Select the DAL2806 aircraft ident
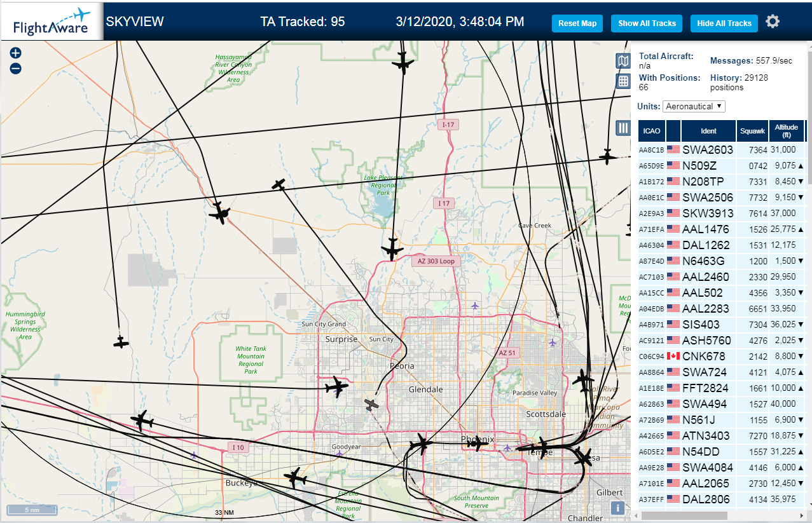Image resolution: width=812 pixels, height=523 pixels. pyautogui.click(x=706, y=499)
